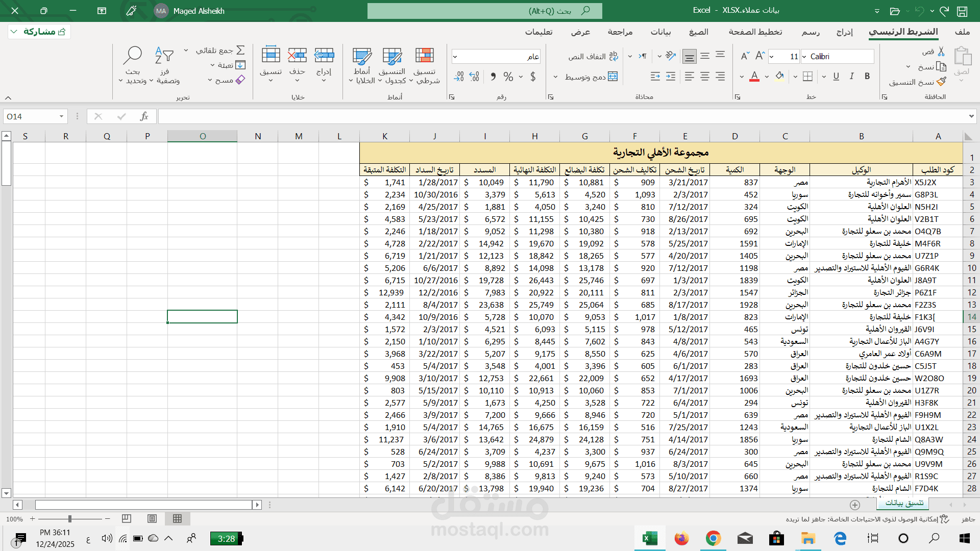Open the Calibri font name dropdown
This screenshot has height=551, width=980.
tap(804, 57)
